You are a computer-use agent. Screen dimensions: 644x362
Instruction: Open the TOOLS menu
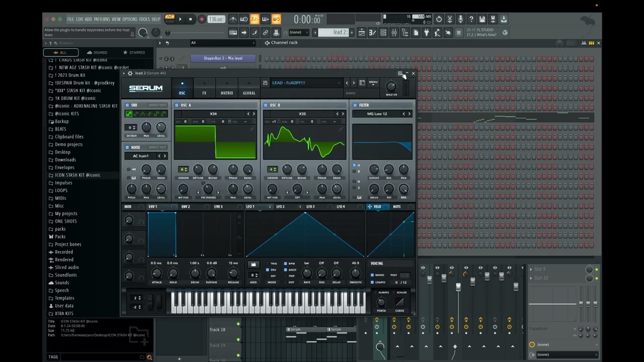point(144,19)
